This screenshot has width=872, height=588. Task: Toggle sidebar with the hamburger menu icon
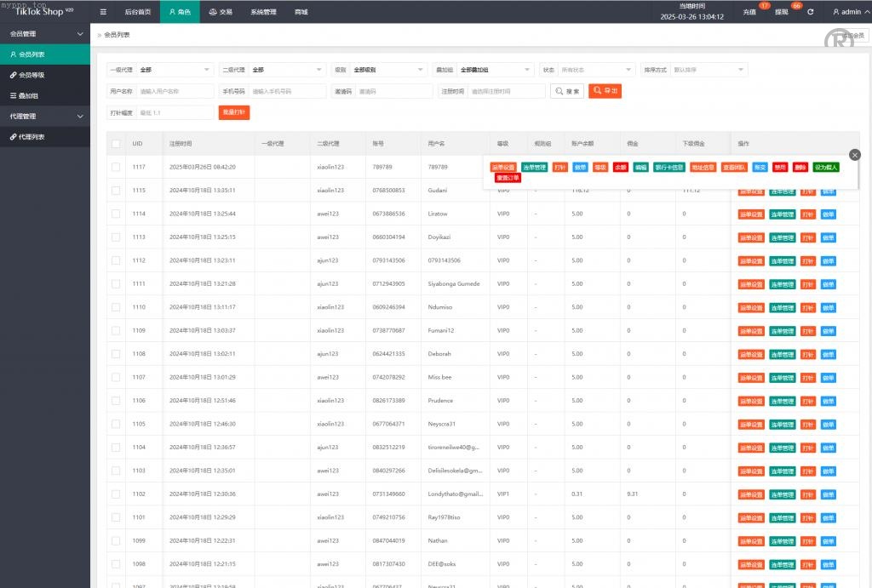click(x=103, y=12)
